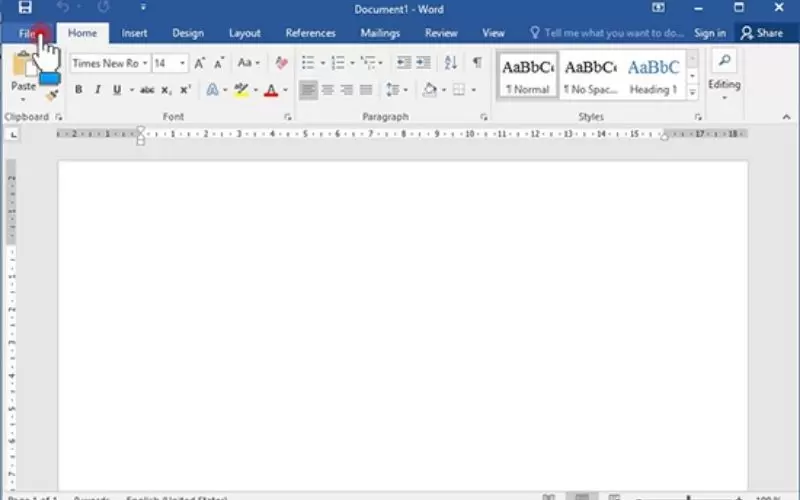800x500 pixels.
Task: Open the Paragraph dialog launcher
Action: click(483, 117)
